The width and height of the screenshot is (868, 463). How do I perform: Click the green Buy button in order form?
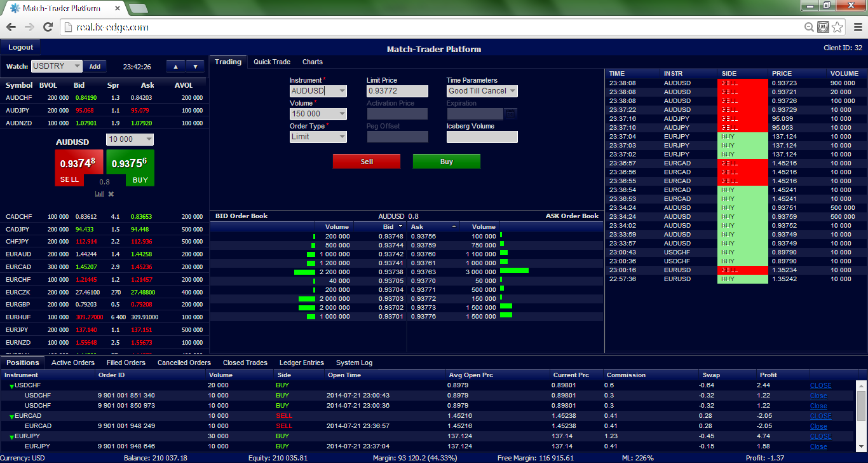447,162
